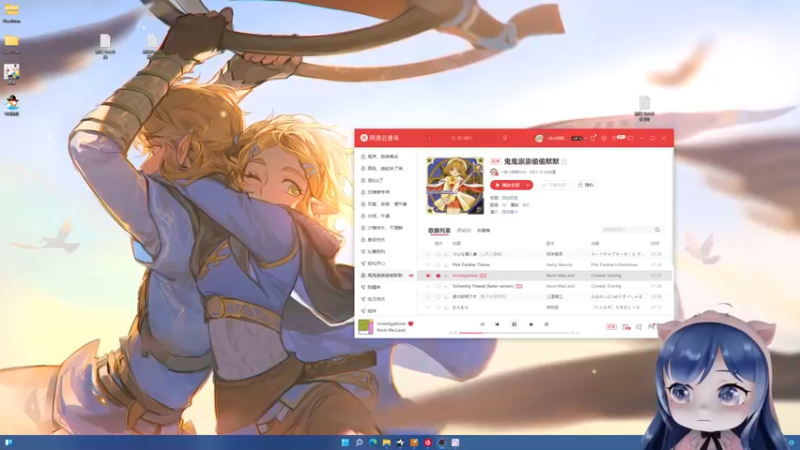Select the Scheming Weasel (faster version) title
The width and height of the screenshot is (800, 450).
(x=483, y=286)
